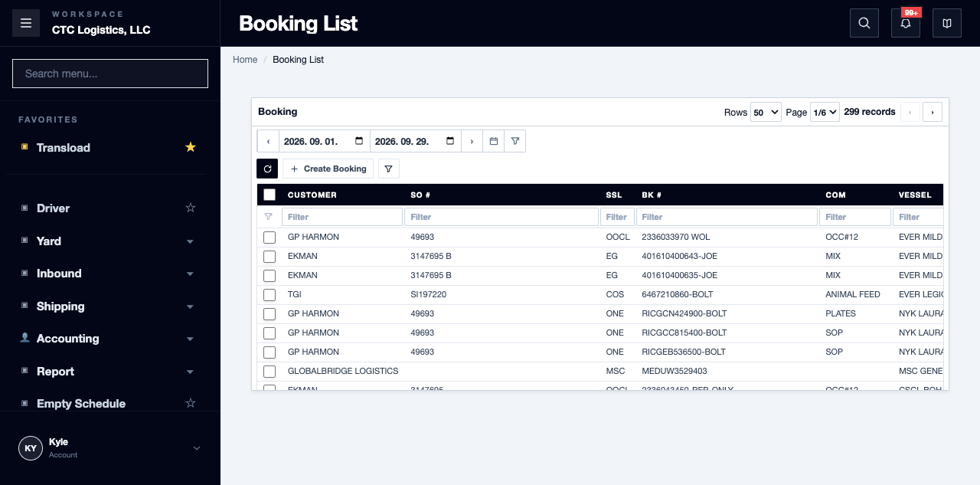Check the RICGEB536500-BOLT row checkbox
The width and height of the screenshot is (980, 485).
(x=269, y=352)
